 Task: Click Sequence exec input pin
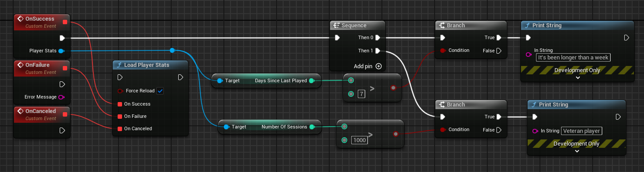point(337,38)
